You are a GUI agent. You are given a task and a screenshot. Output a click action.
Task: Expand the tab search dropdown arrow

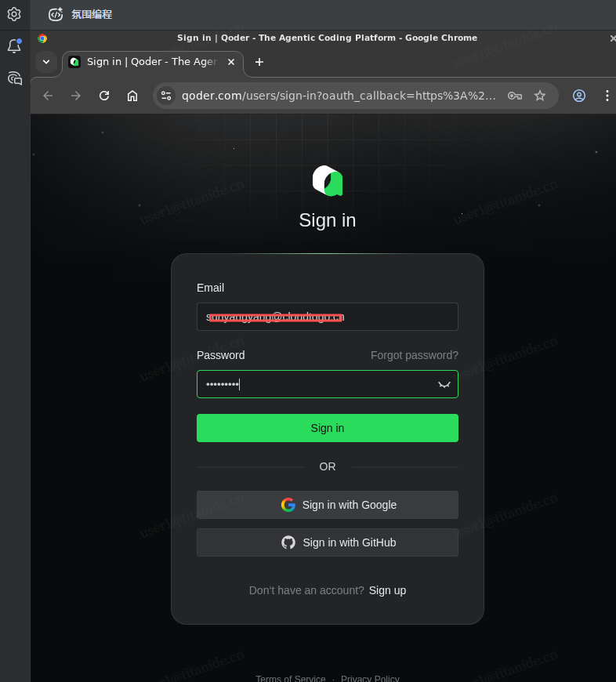46,62
